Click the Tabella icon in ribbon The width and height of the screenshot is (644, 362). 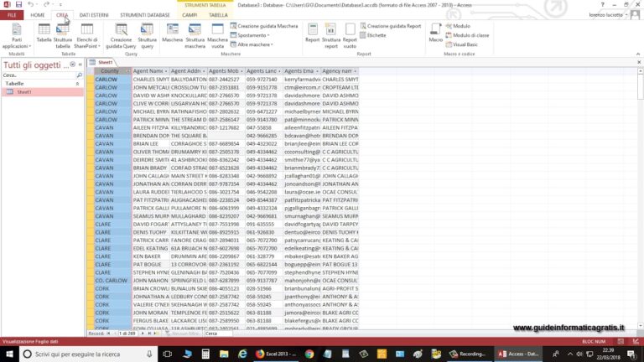(x=44, y=34)
